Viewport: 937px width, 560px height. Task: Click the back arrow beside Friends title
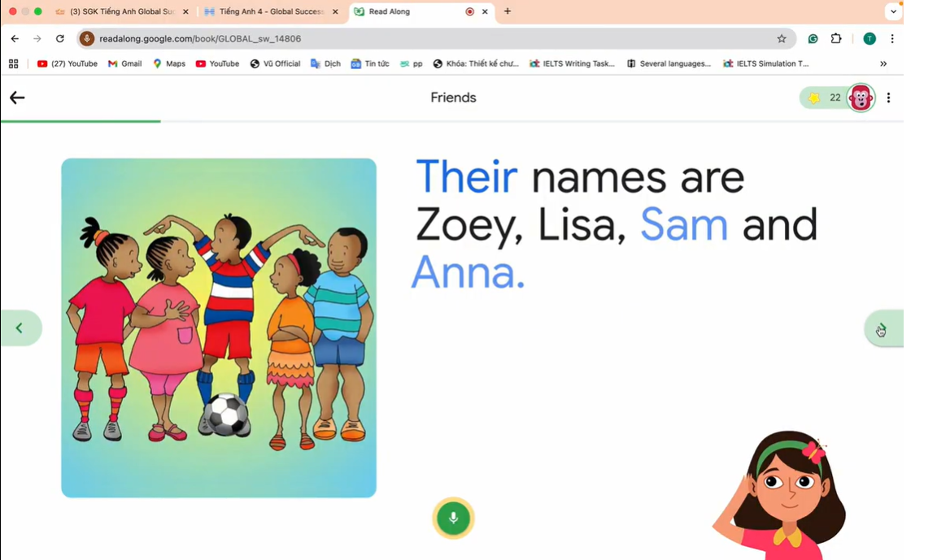17,98
